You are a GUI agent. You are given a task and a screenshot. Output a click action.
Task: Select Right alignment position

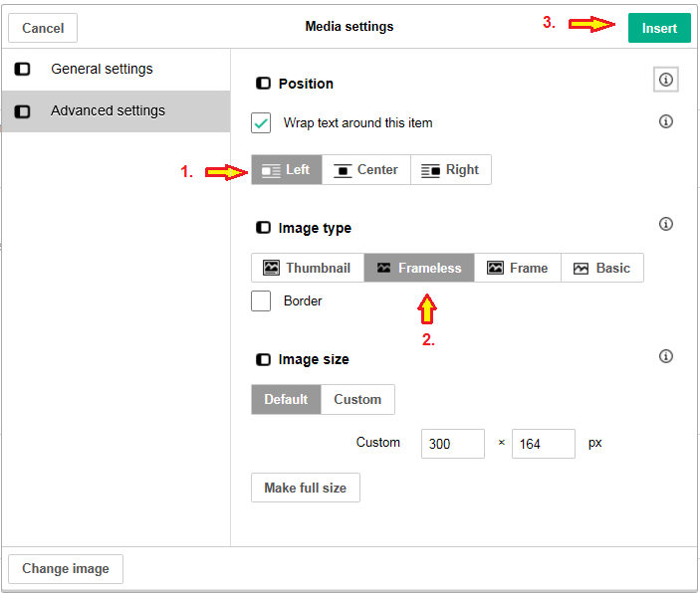point(450,170)
